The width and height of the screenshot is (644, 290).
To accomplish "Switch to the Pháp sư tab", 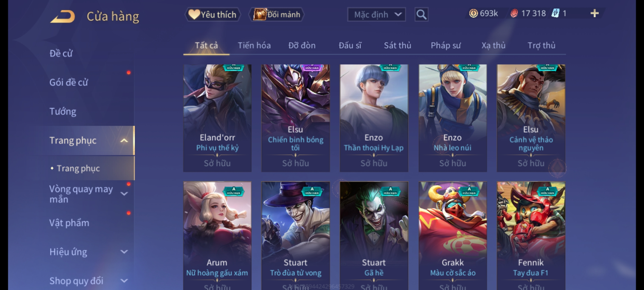I will click(x=446, y=45).
